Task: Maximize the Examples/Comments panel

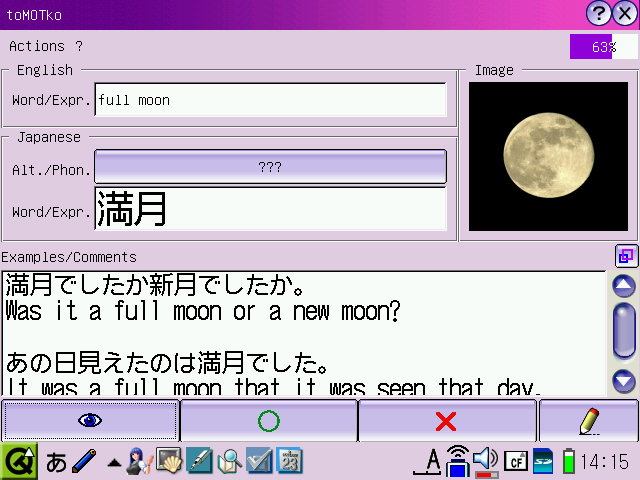Action: click(626, 256)
